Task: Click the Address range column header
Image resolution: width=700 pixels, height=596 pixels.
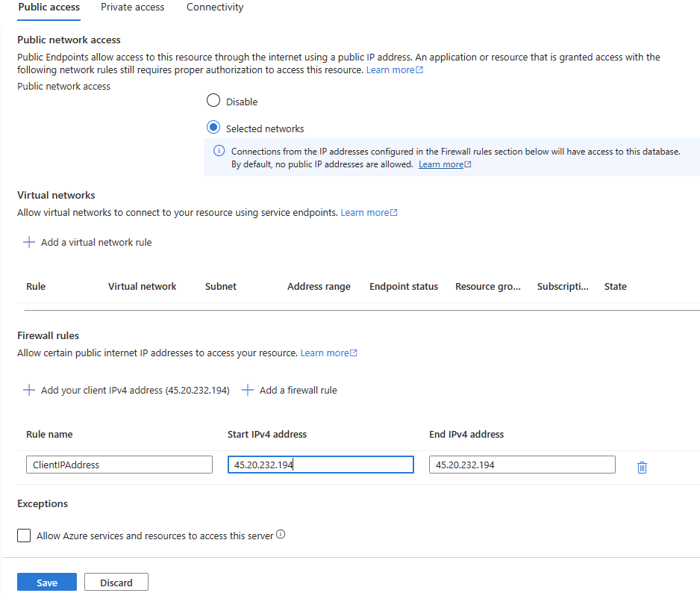Action: 319,286
